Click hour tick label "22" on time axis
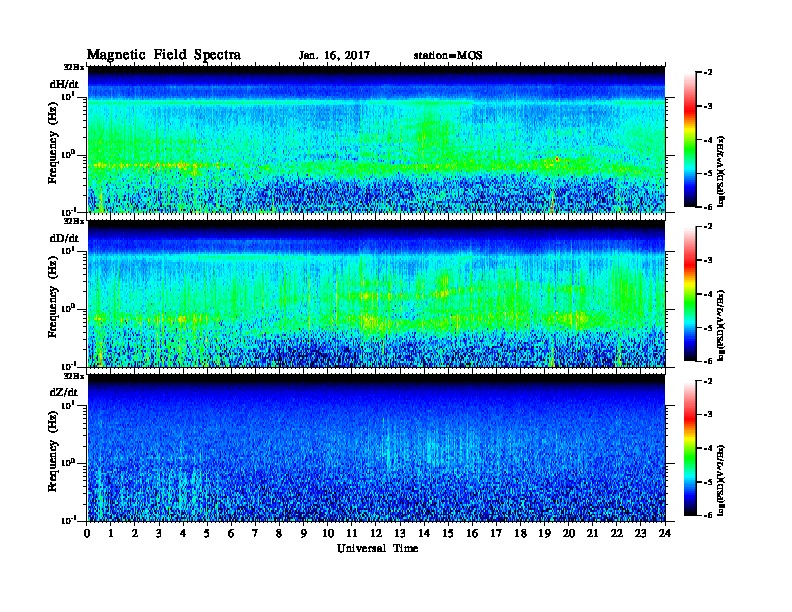This screenshot has width=792, height=612. point(617,534)
